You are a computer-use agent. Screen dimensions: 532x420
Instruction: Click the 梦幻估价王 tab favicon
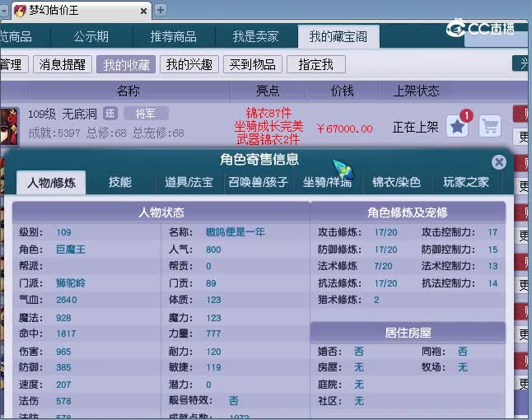(x=20, y=11)
